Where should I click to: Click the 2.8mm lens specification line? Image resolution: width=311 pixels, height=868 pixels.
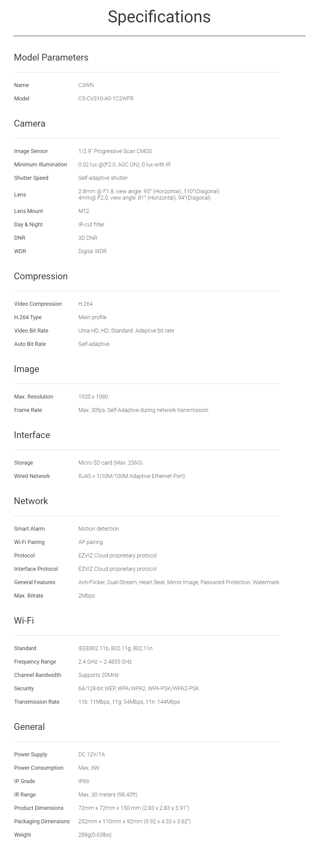point(149,191)
